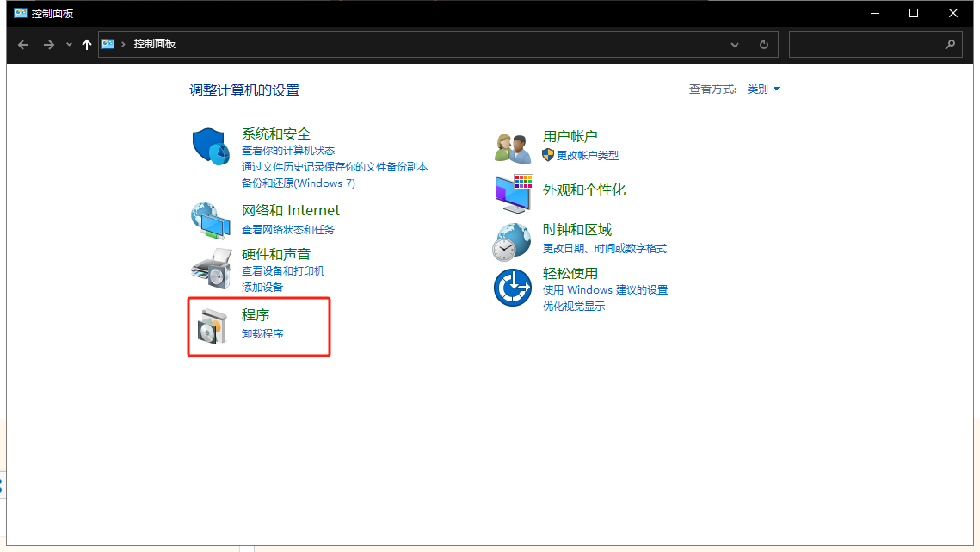The image size is (980, 552).
Task: Minimize the control panel window
Action: pos(875,13)
